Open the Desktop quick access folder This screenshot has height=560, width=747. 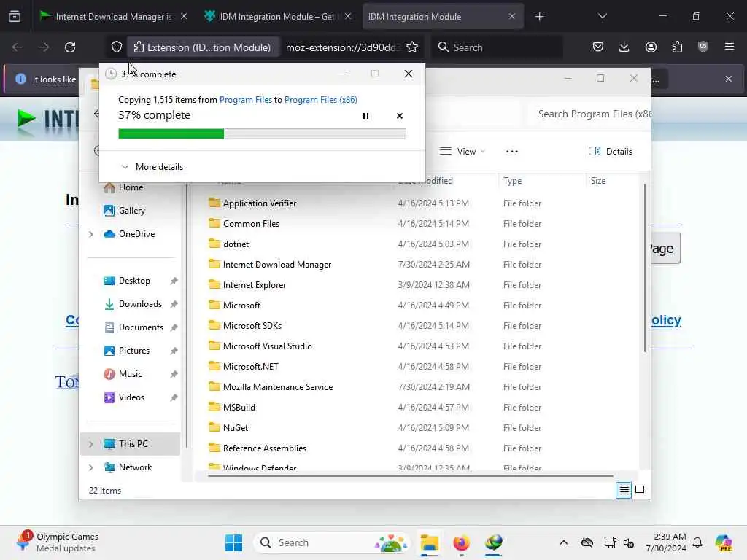(134, 281)
